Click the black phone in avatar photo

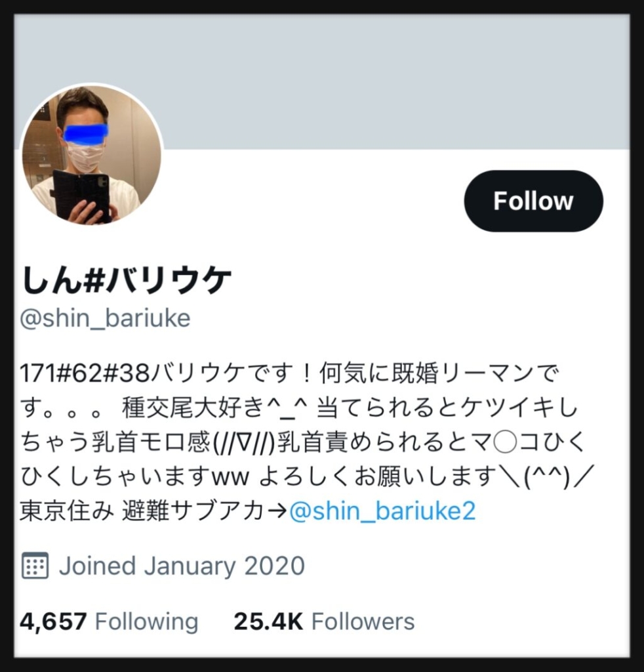tap(81, 196)
